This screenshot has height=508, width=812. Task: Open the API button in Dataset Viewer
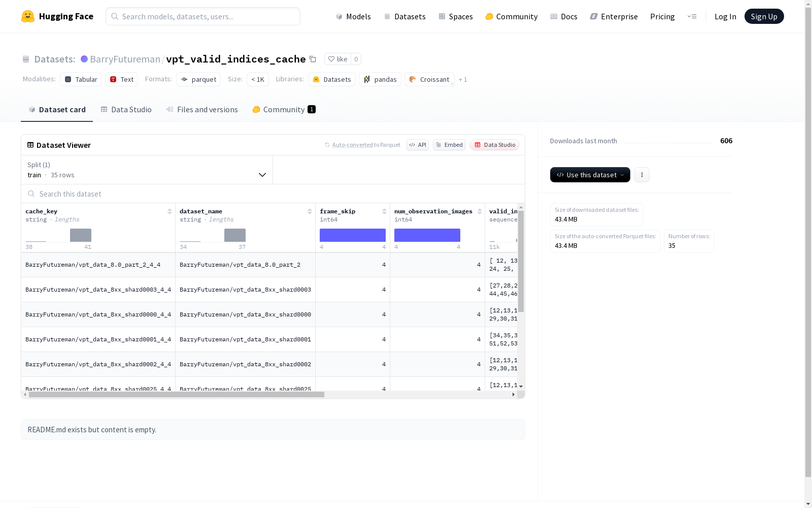[x=418, y=145]
